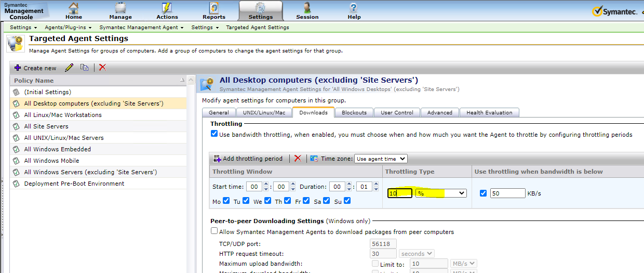This screenshot has height=273, width=644.
Task: Click the All UNIX/Linux/Mac Servers policy icon
Action: [x=16, y=138]
